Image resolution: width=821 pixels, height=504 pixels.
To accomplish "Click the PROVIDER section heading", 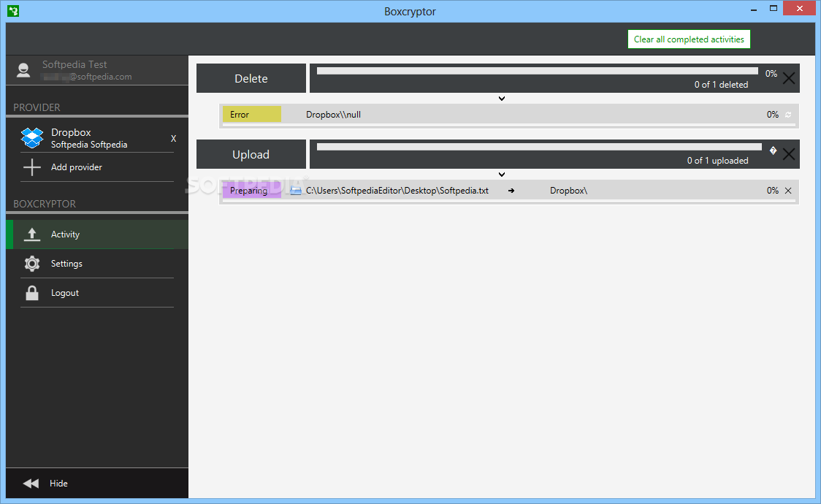I will tap(37, 107).
